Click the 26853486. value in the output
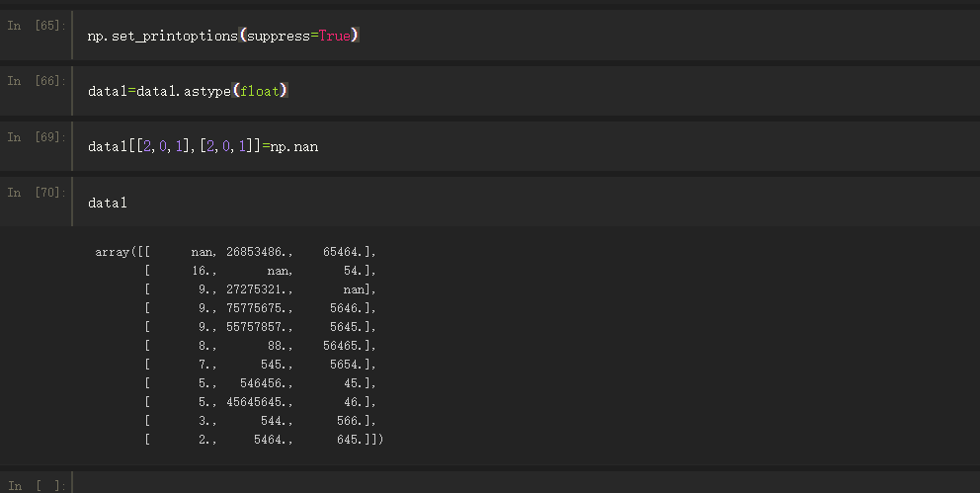The width and height of the screenshot is (980, 493). pyautogui.click(x=260, y=252)
